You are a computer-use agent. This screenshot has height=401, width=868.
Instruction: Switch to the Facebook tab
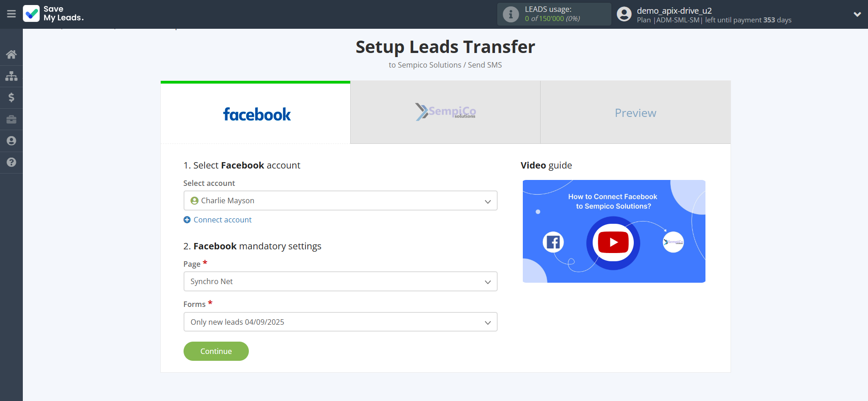click(x=256, y=113)
